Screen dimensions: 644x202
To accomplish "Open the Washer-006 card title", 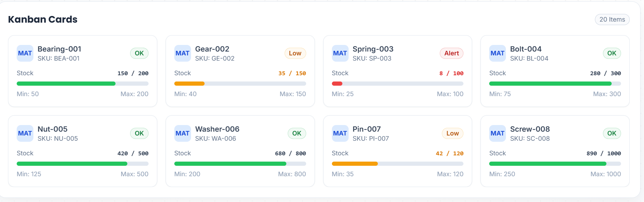I will (x=217, y=129).
